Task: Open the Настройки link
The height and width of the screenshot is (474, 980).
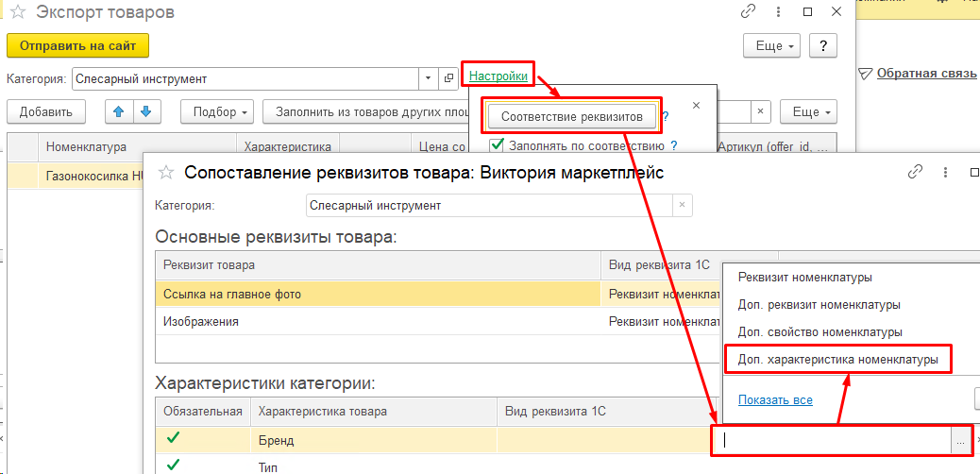Action: [x=498, y=76]
